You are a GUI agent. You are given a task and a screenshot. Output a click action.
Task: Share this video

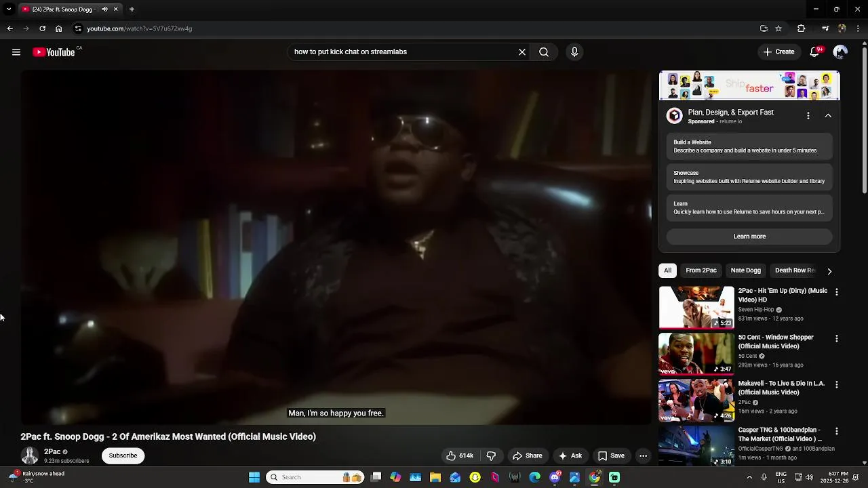(x=528, y=455)
